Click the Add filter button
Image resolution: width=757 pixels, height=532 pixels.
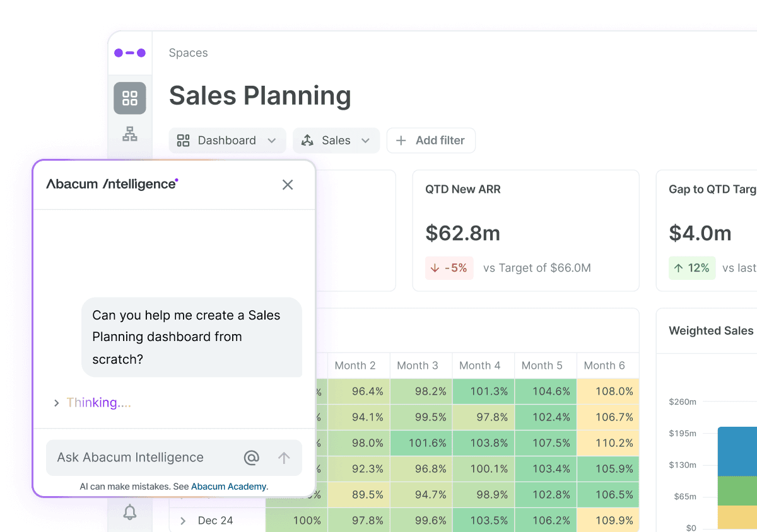(431, 140)
